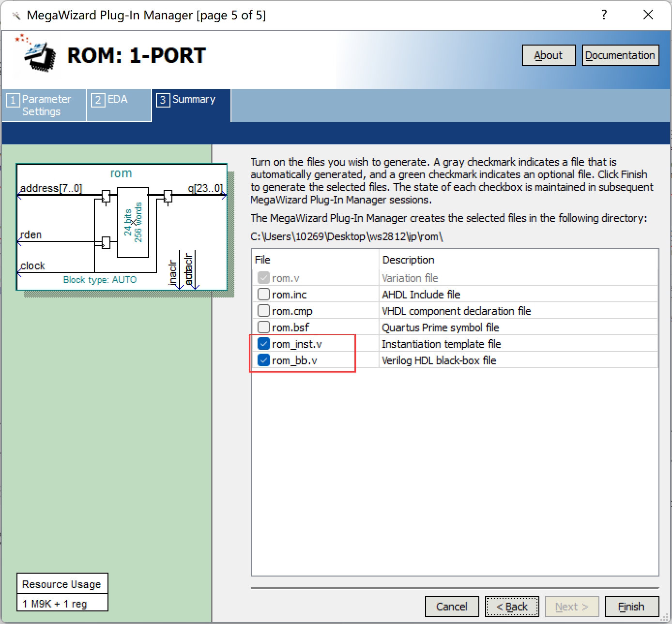Click the 'Resource Usage' label
This screenshot has width=672, height=624.
click(61, 584)
